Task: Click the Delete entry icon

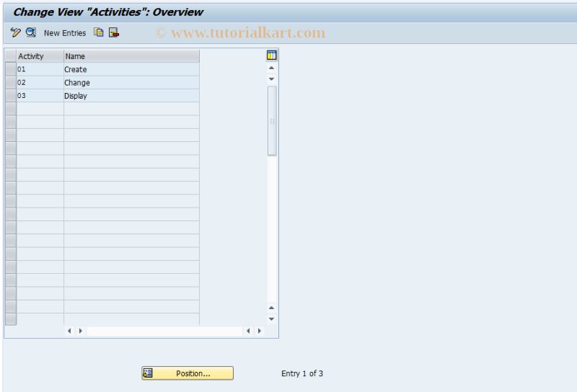Action: pos(114,32)
